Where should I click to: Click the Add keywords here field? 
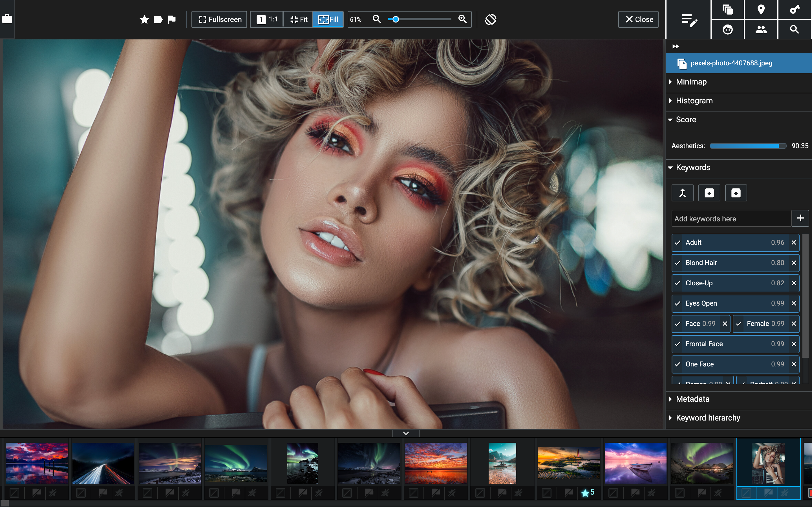pos(731,219)
